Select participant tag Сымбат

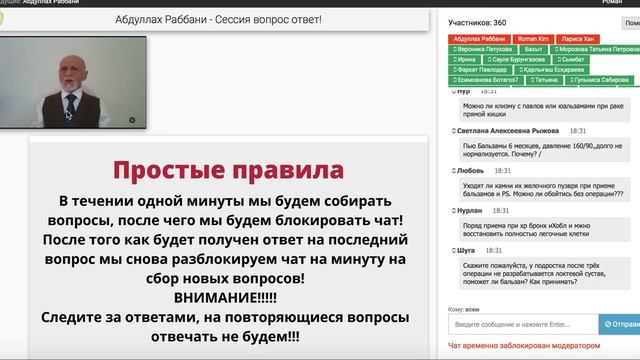click(571, 60)
